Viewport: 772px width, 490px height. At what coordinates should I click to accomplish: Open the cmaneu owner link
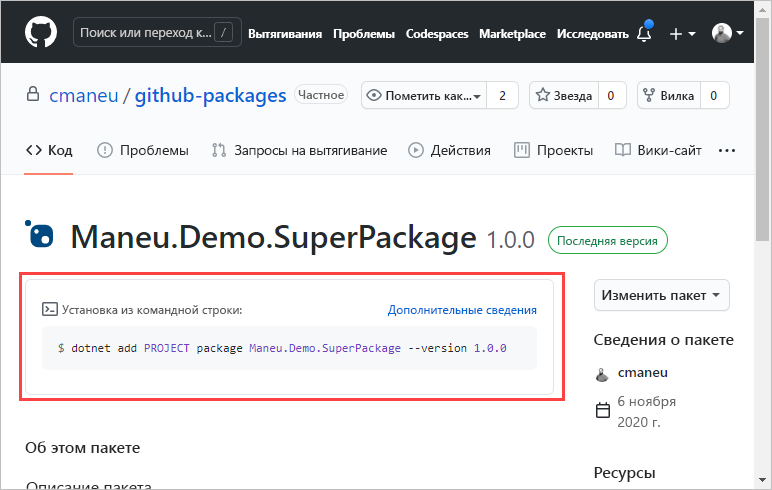84,96
